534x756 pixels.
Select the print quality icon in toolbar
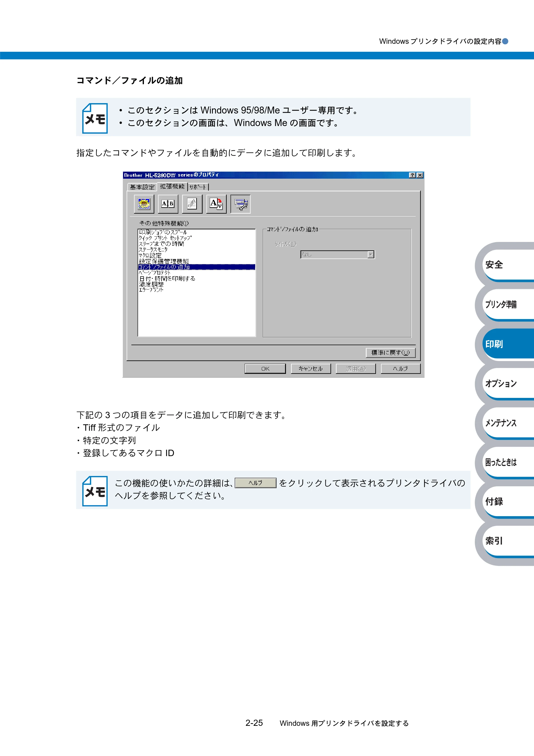click(144, 204)
